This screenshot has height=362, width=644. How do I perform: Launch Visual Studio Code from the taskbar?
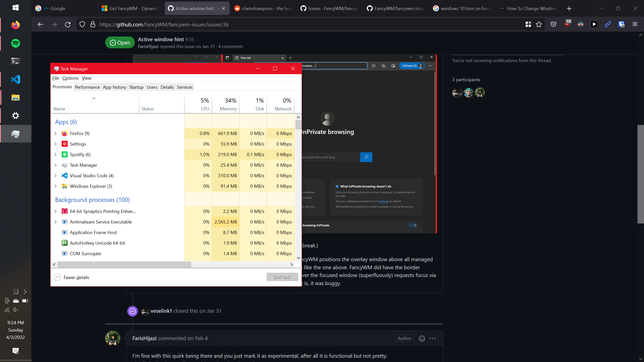pyautogui.click(x=16, y=79)
